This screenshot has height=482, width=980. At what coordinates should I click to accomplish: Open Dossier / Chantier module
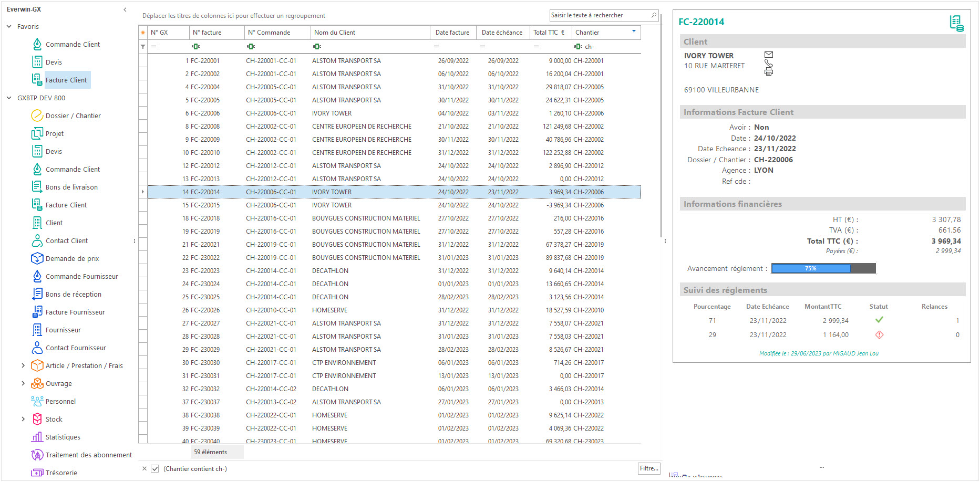(x=73, y=116)
